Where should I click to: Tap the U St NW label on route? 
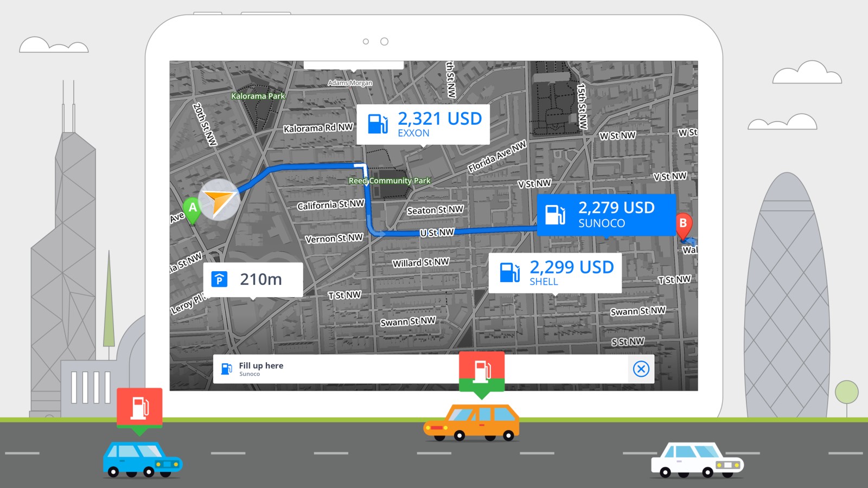pos(437,233)
